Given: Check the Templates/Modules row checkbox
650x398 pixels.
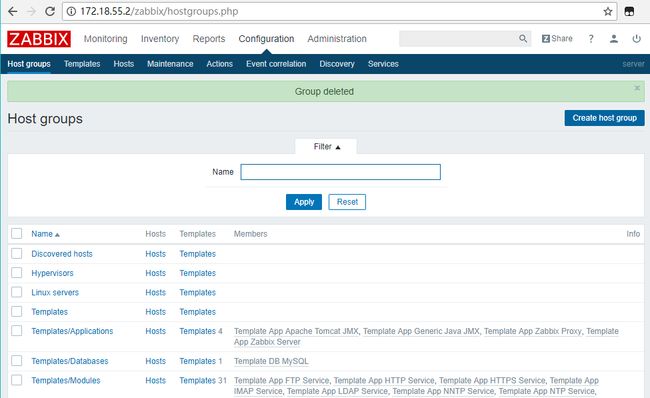Looking at the screenshot, I should 17,380.
